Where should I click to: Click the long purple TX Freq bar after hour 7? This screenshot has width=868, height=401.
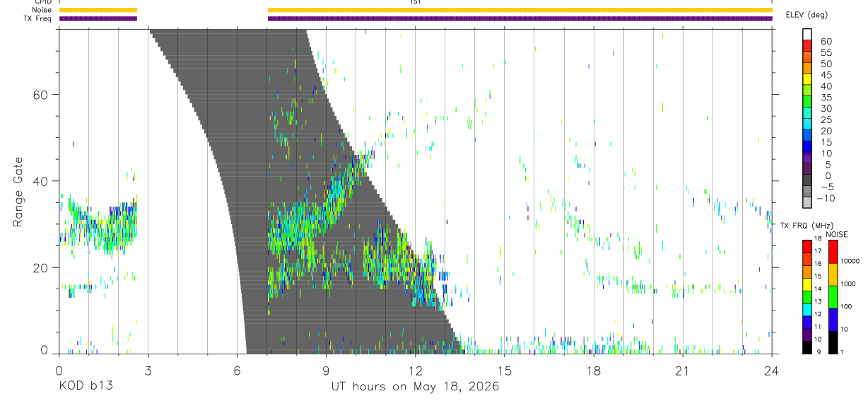point(520,18)
